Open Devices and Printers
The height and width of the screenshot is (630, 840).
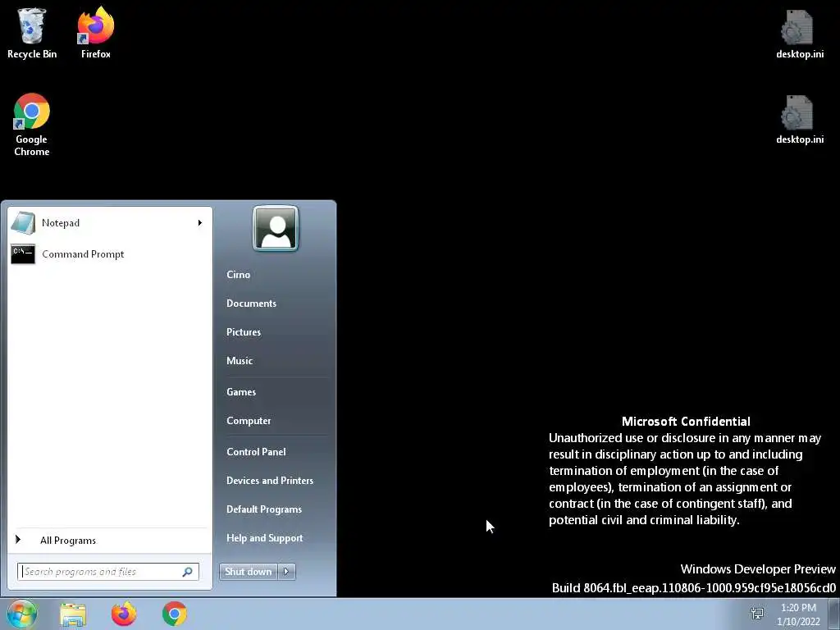270,481
